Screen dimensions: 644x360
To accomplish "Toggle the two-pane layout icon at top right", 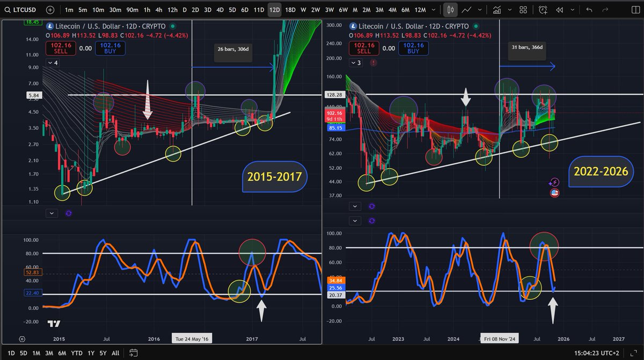I will coord(635,9).
